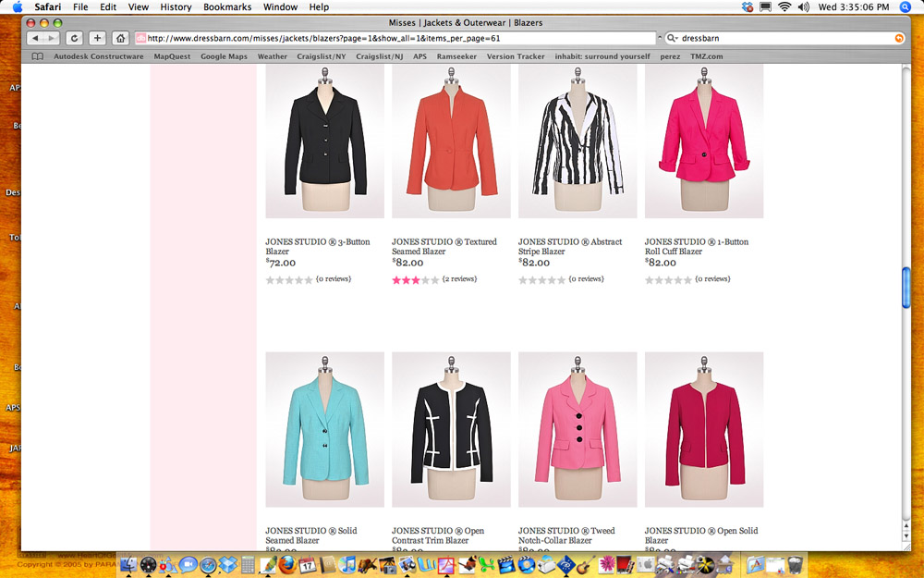Launch iMovie clapperboard from the Dock
This screenshot has width=924, height=578.
tap(506, 565)
